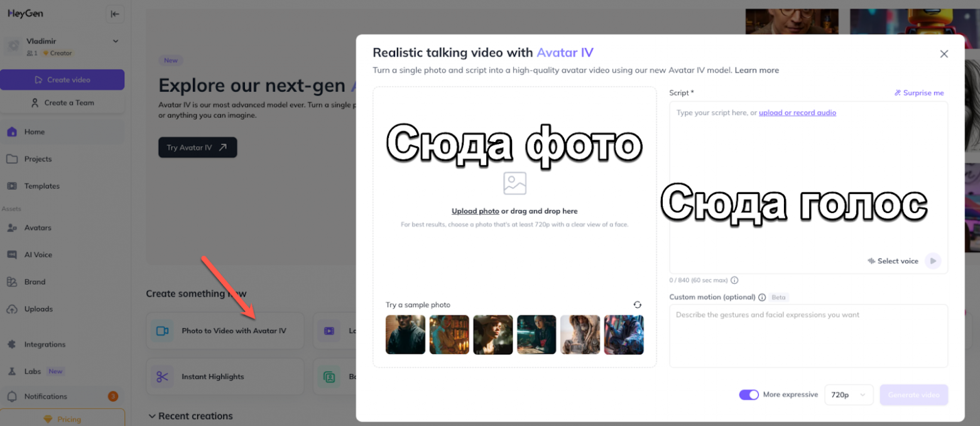980x426 pixels.
Task: Toggle the More expressive switch
Action: pyautogui.click(x=749, y=395)
